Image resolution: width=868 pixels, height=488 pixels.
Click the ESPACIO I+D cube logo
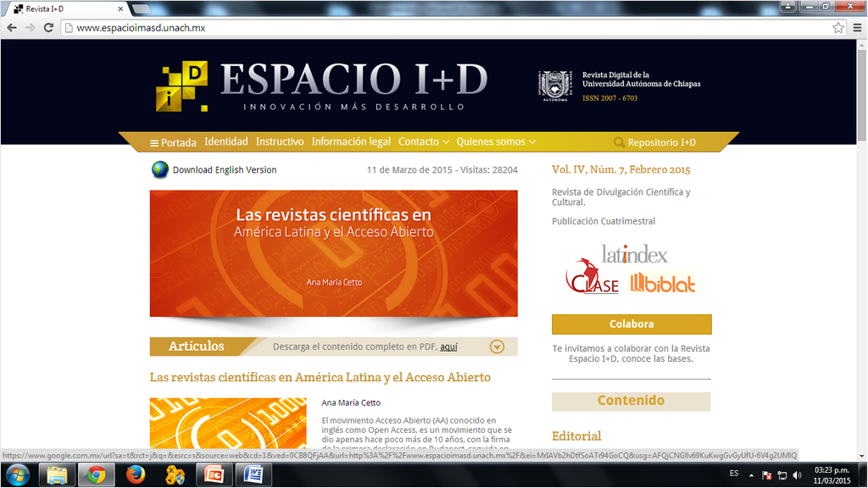181,86
